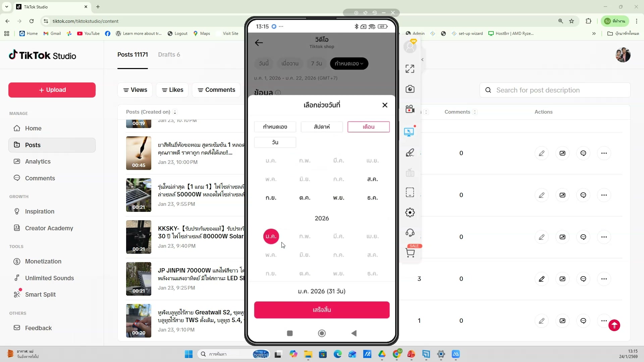644x362 pixels.
Task: Collapse the panel using the left chevron
Action: pos(422,59)
